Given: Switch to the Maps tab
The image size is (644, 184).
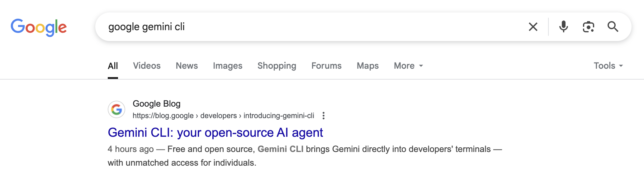Looking at the screenshot, I should pyautogui.click(x=367, y=66).
